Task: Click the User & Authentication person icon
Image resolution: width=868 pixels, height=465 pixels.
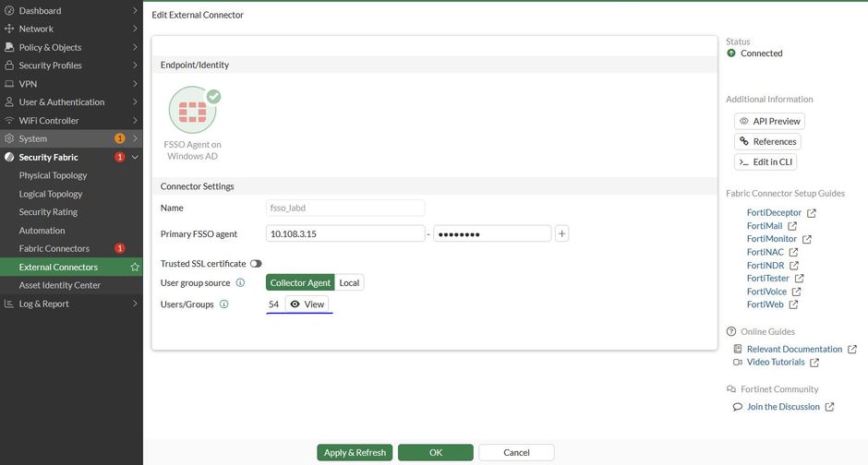Action: tap(9, 101)
